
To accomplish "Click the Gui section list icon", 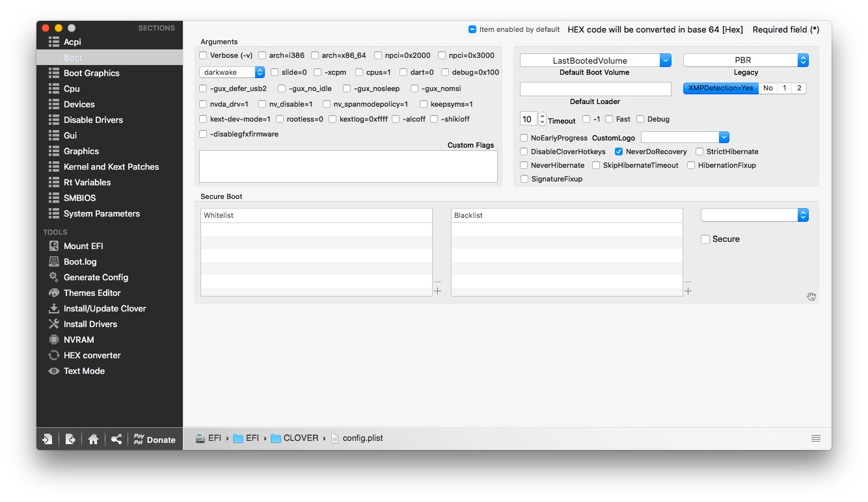I will click(54, 135).
